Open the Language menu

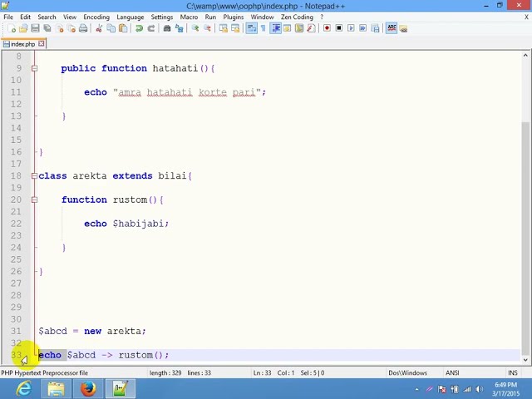(131, 17)
